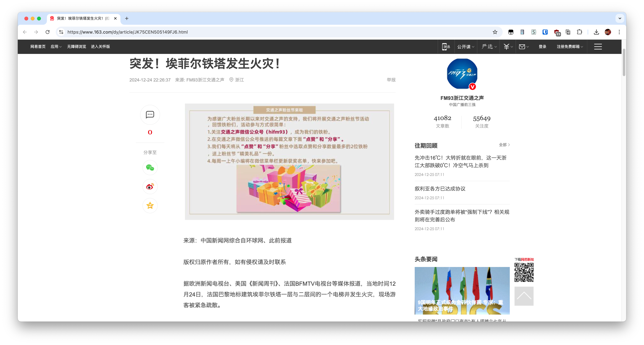Open the comments bubble icon
Viewport: 644px width, 345px height.
pyautogui.click(x=150, y=115)
